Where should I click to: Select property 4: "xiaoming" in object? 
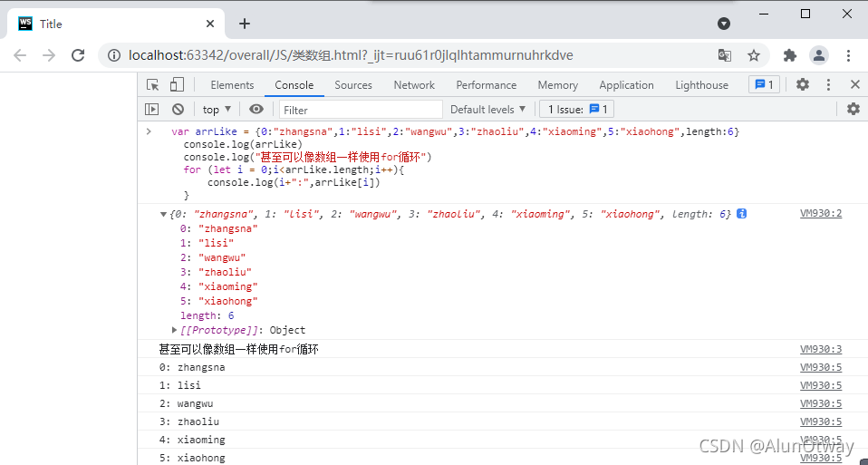coord(219,286)
